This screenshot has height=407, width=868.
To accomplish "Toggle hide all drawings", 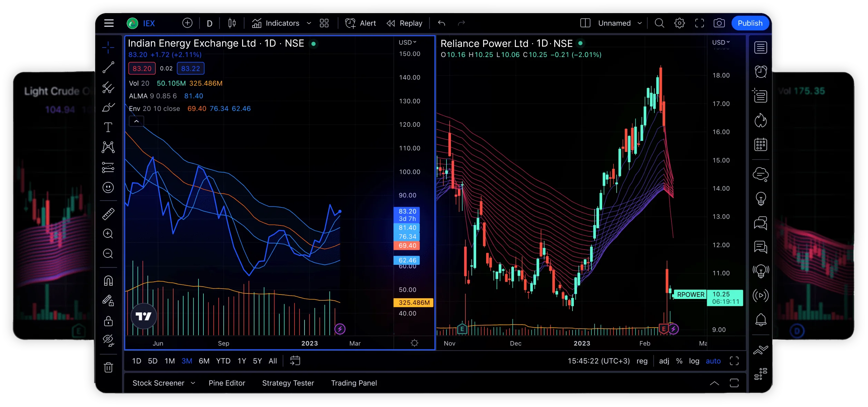I will (x=108, y=341).
